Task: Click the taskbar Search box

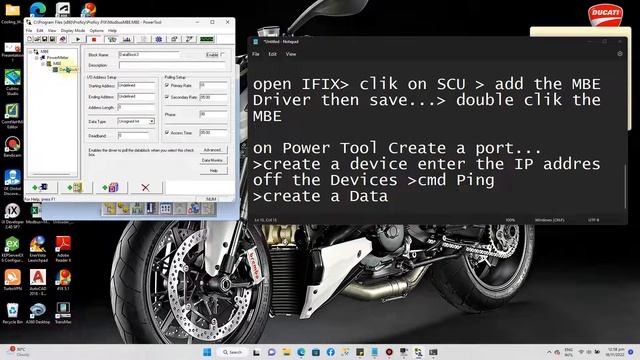Action: coord(233,352)
